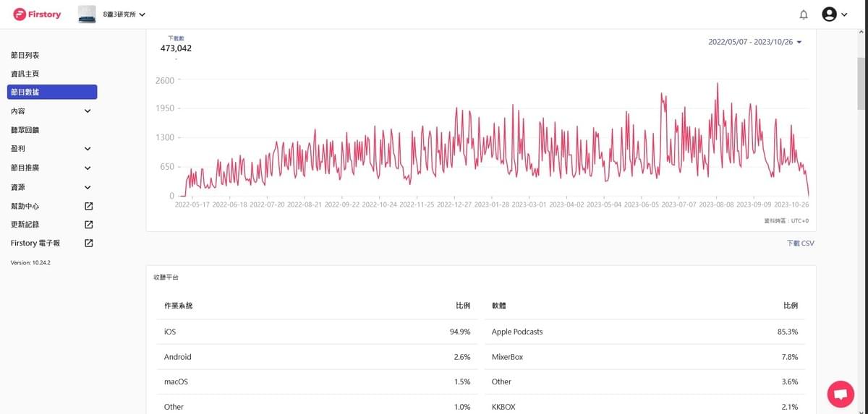Open the notifications bell
Screen dimensions: 868x414
pyautogui.click(x=804, y=14)
